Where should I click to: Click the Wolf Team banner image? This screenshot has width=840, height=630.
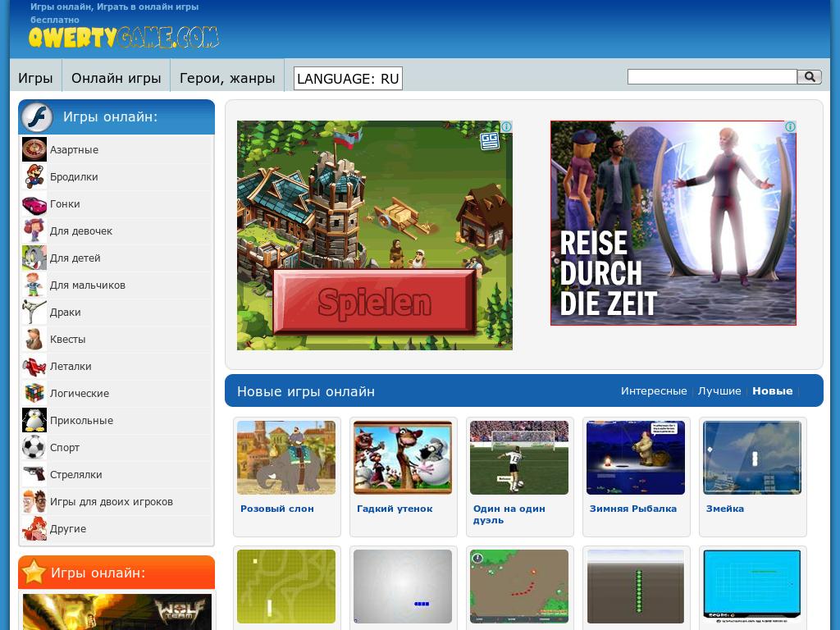click(x=116, y=612)
